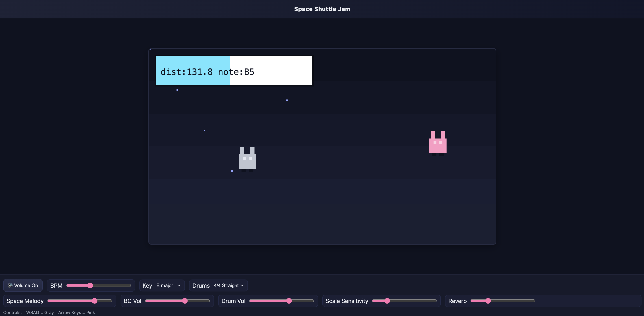Viewport: 644px width, 316px height.
Task: Click the Drums label text
Action: coord(201,285)
